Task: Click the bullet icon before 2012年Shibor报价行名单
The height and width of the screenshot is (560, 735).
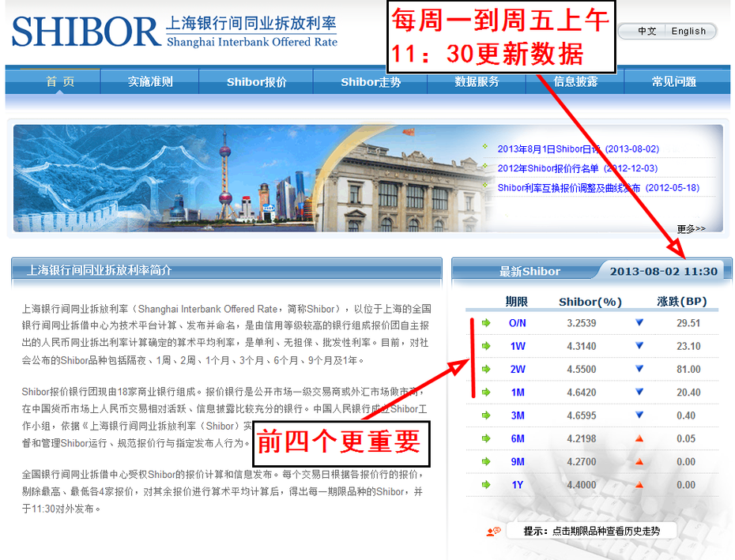Action: tap(485, 167)
